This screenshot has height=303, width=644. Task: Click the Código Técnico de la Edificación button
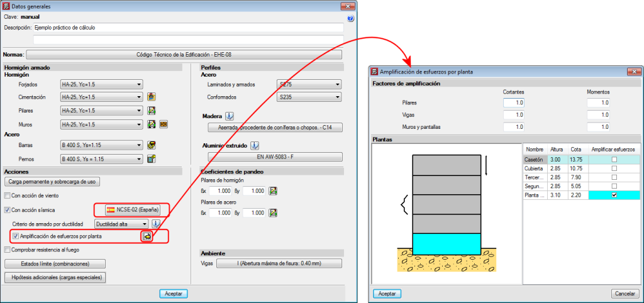pyautogui.click(x=184, y=55)
